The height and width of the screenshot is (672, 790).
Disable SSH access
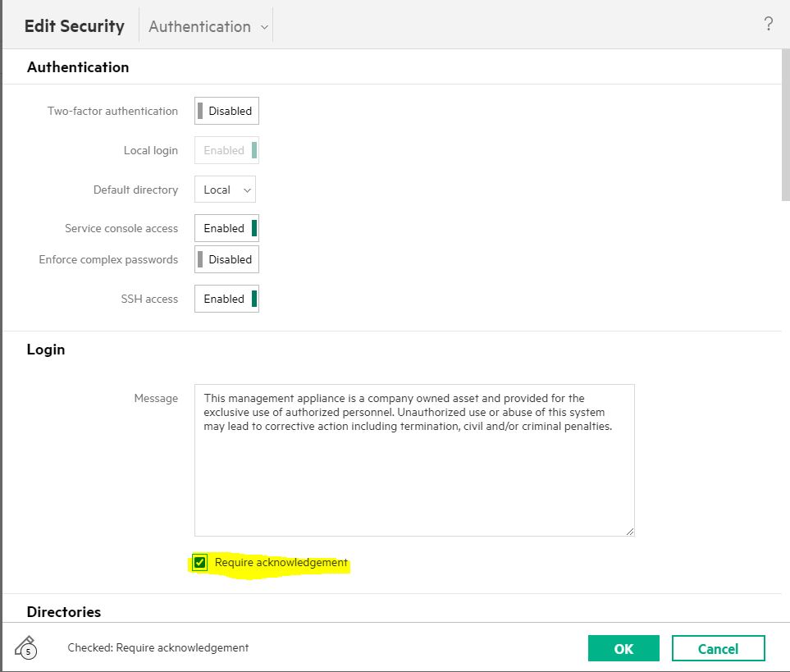226,298
